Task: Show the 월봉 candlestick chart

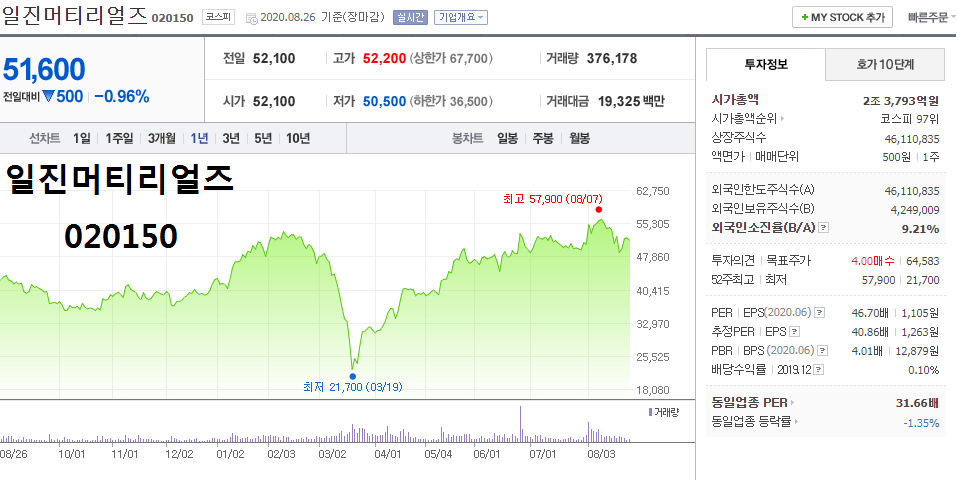Action: [579, 139]
